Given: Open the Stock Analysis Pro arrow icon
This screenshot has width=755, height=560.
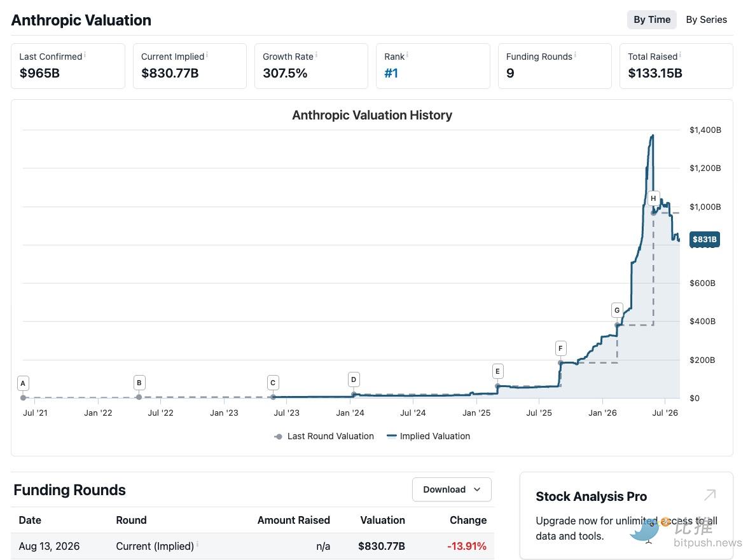Looking at the screenshot, I should [710, 495].
